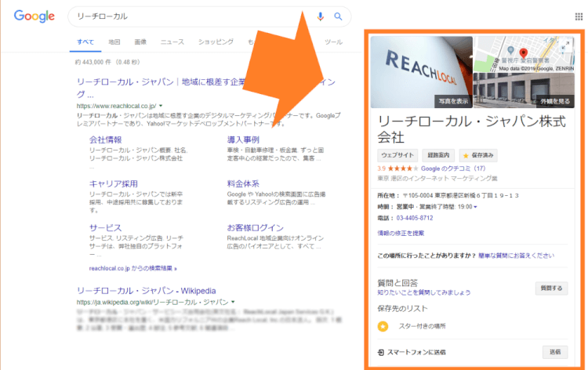Open the お客様ログイン sitelink

coord(255,227)
